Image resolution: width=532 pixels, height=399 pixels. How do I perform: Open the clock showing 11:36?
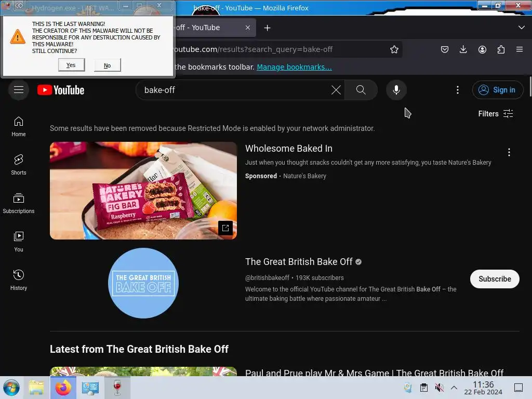click(483, 388)
